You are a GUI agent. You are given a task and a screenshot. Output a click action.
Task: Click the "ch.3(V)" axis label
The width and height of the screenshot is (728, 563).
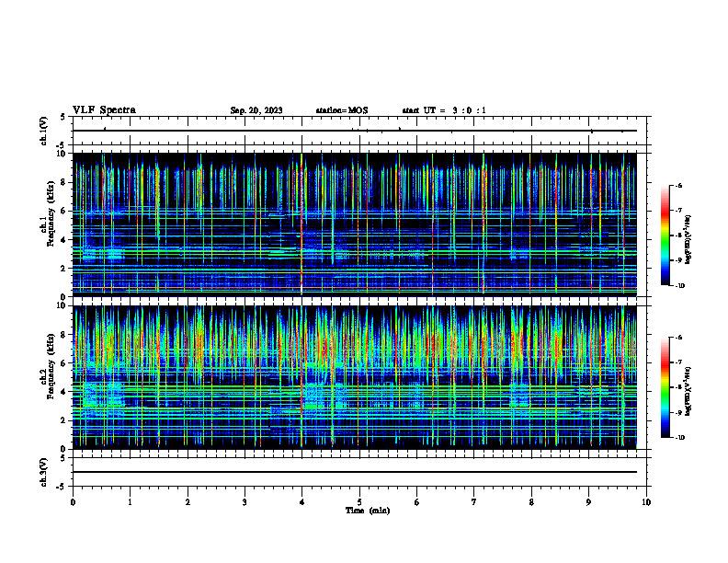tap(43, 472)
